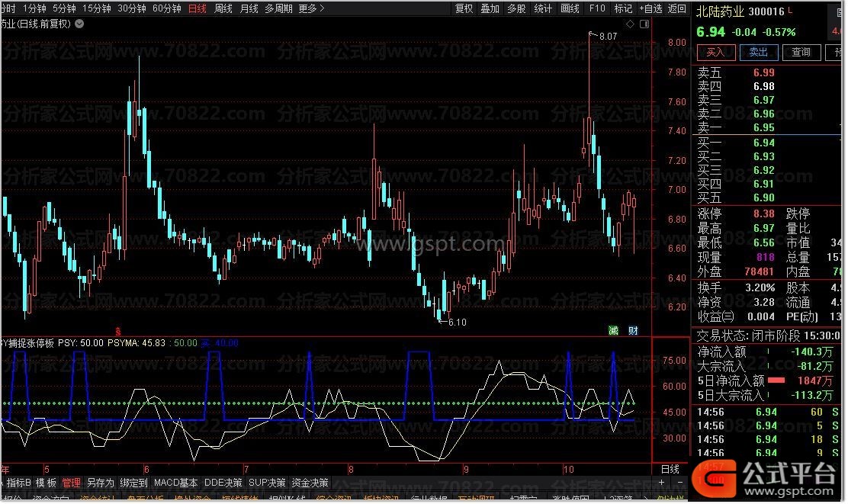Screen dimensions: 848x504
Task: Click the 管理 manage button
Action: click(72, 483)
